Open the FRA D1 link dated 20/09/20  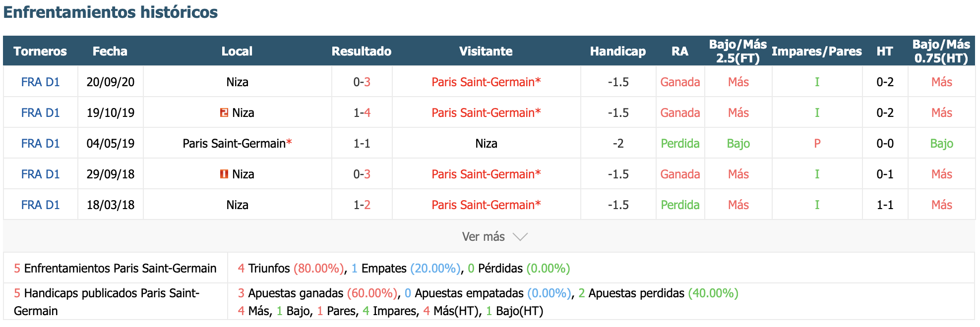(x=40, y=82)
